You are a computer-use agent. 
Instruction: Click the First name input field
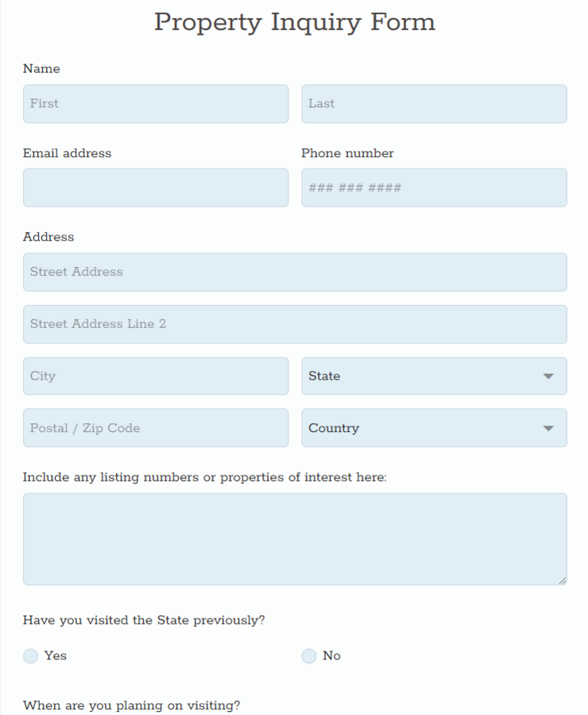point(155,103)
